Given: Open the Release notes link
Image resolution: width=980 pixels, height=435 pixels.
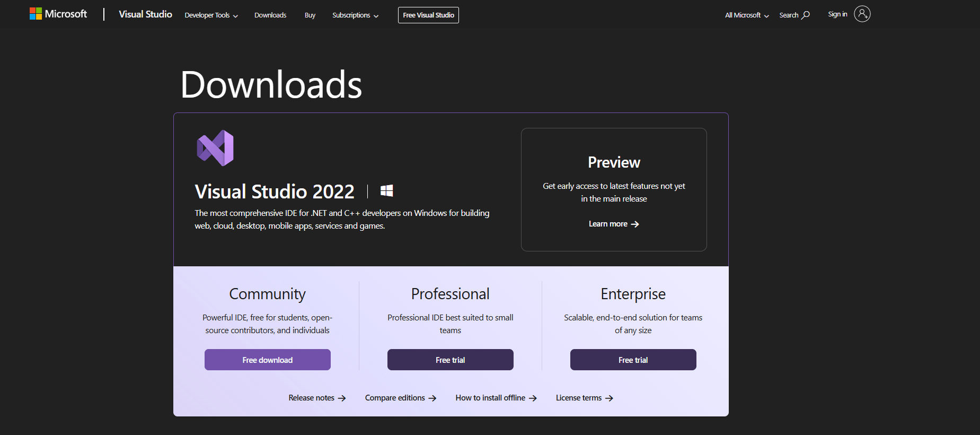Looking at the screenshot, I should tap(317, 398).
